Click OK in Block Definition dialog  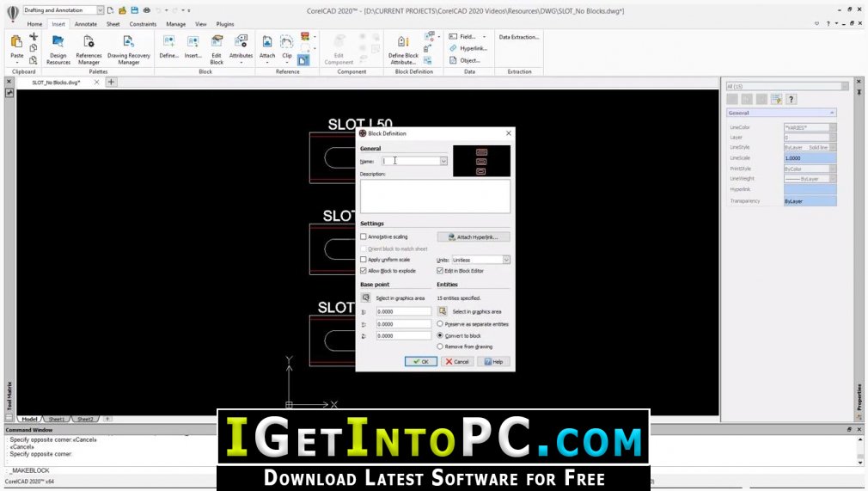click(x=421, y=361)
